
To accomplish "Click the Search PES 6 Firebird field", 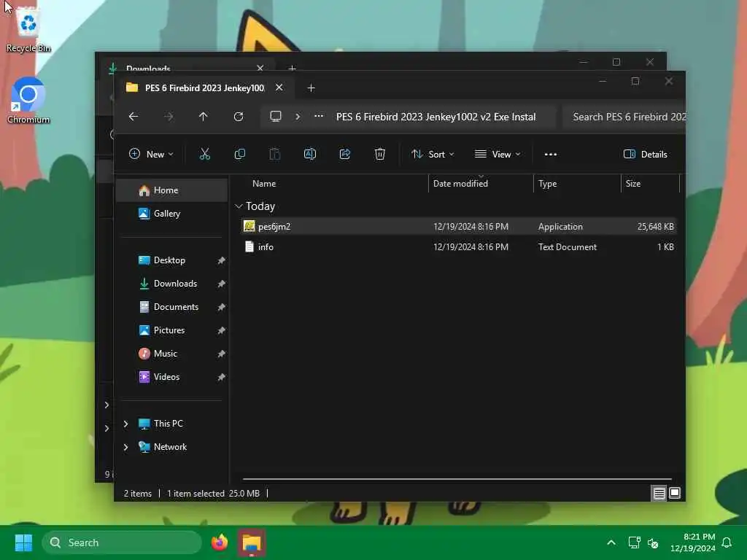I will click(x=624, y=117).
